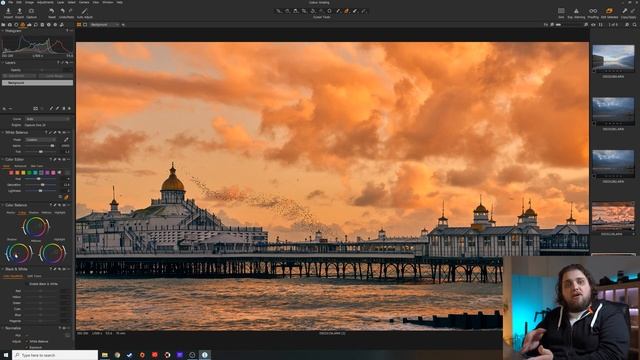Click the Reset adjustments icon
The image size is (640, 360).
tap(51, 11)
